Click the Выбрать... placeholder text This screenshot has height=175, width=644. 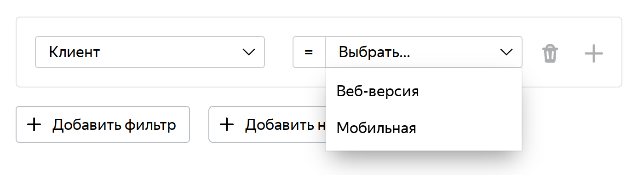pyautogui.click(x=374, y=52)
